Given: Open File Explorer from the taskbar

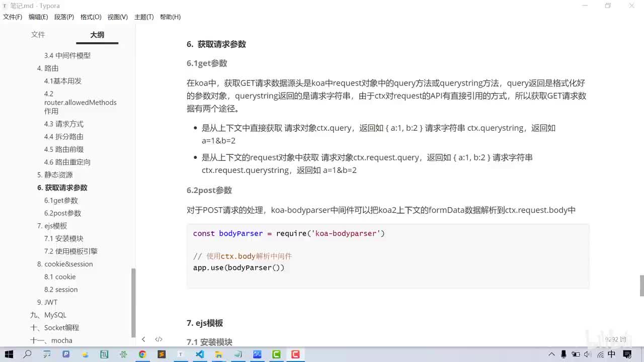Looking at the screenshot, I should coord(219,354).
